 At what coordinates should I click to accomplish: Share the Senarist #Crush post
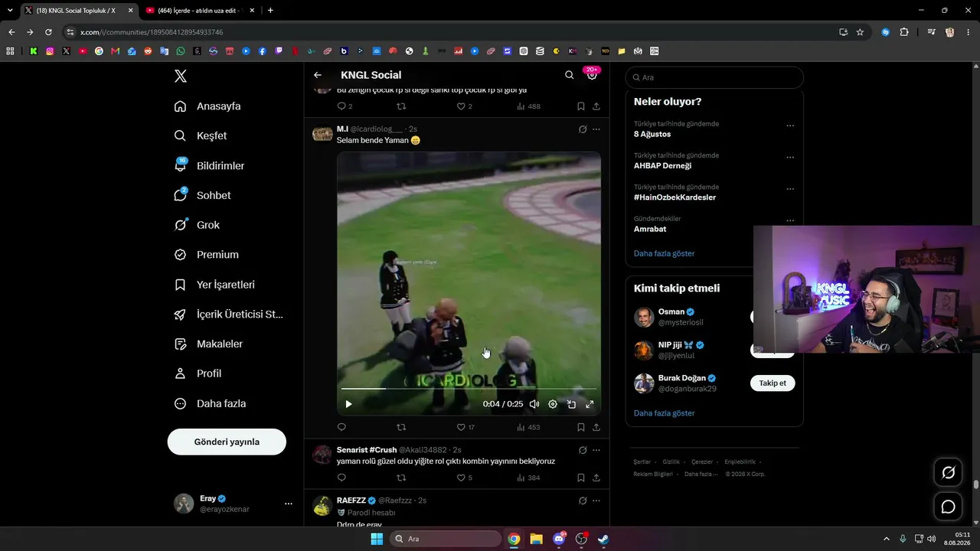(596, 478)
